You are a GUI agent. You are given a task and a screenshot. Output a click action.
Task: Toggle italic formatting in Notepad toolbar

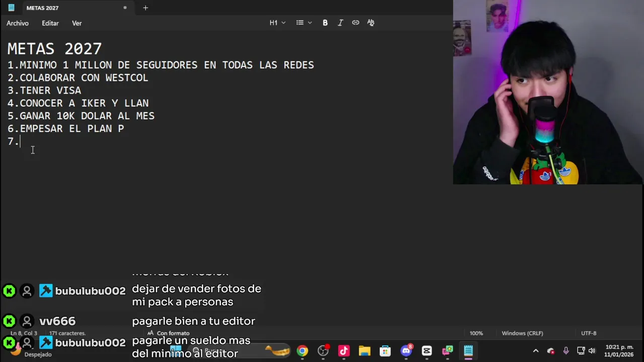point(340,23)
